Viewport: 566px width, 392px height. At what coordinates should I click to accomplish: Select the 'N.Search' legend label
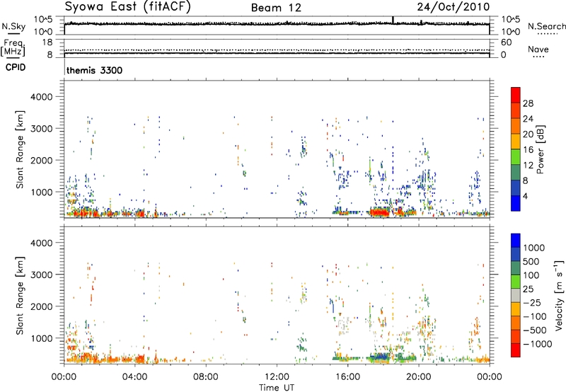(x=546, y=26)
